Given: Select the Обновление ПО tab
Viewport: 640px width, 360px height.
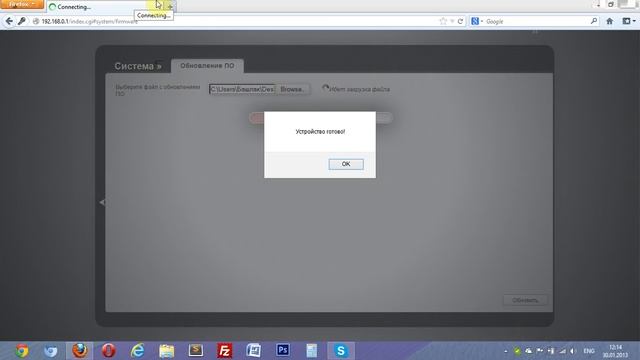Looking at the screenshot, I should click(207, 66).
